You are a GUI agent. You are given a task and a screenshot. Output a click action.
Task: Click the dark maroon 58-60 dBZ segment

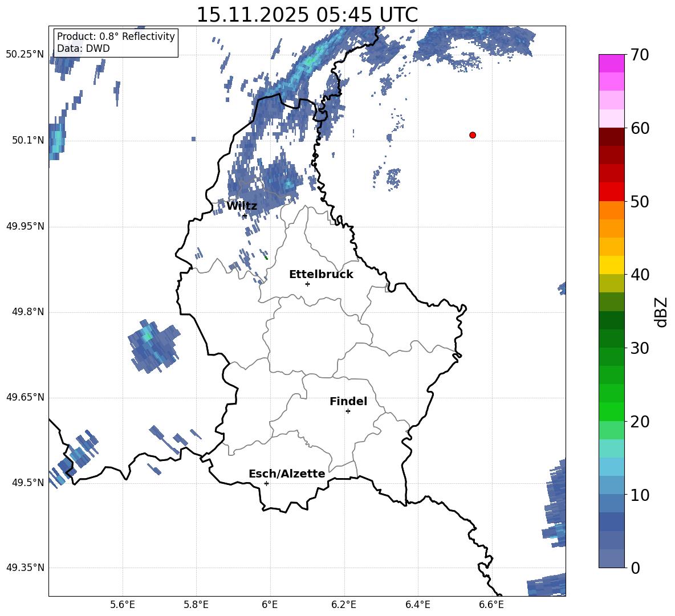point(612,137)
